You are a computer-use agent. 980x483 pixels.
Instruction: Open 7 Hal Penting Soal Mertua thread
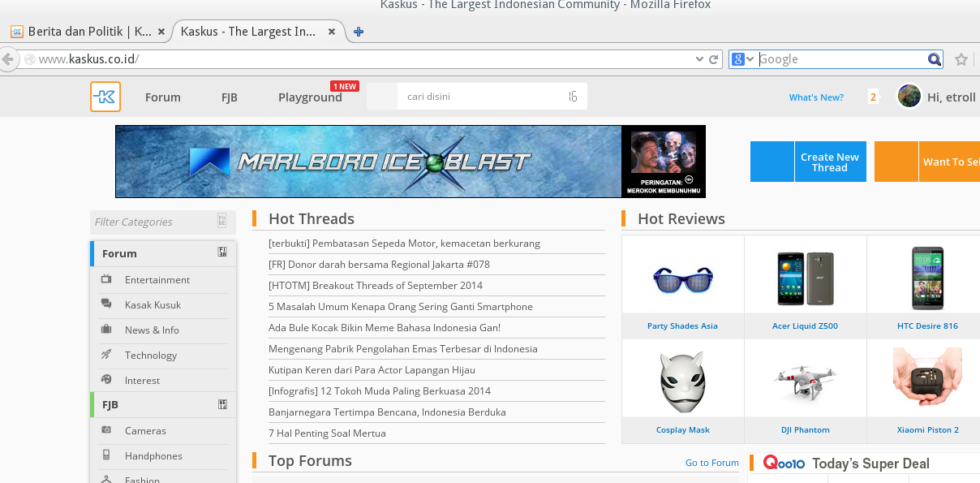[327, 433]
